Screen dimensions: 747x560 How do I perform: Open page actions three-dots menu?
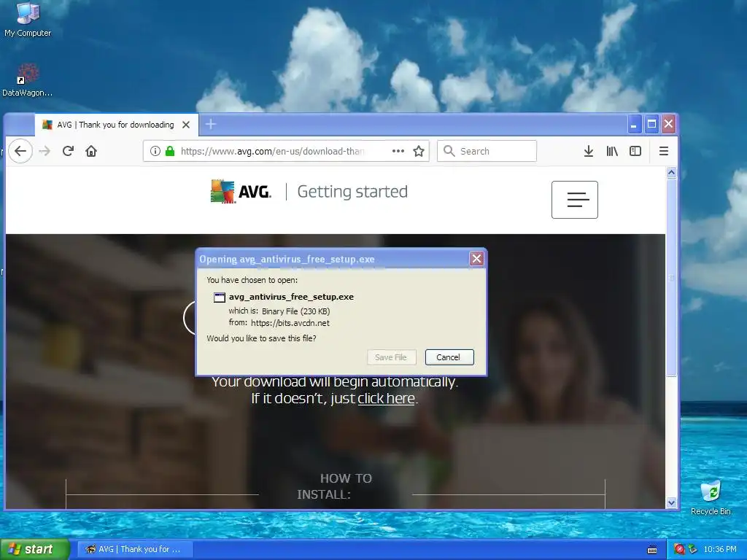pos(398,151)
